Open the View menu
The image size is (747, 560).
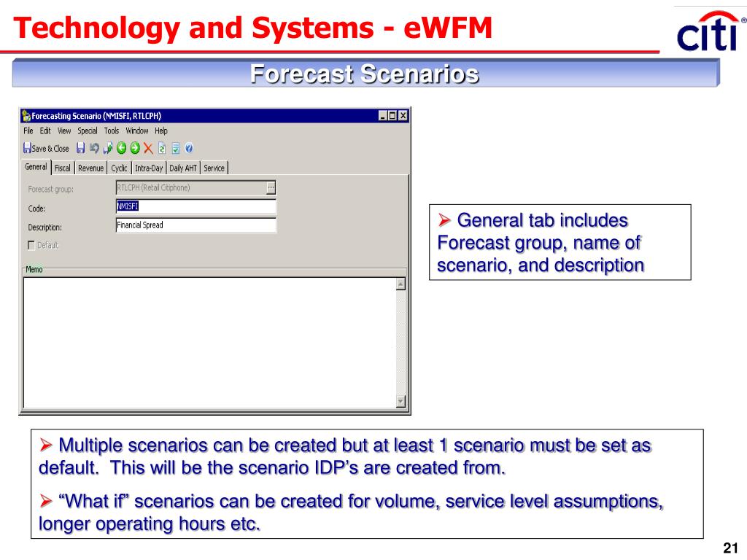click(64, 131)
